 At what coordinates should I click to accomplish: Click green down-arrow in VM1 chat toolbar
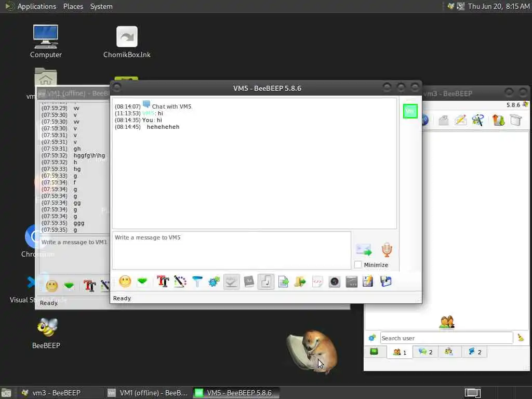pyautogui.click(x=69, y=286)
